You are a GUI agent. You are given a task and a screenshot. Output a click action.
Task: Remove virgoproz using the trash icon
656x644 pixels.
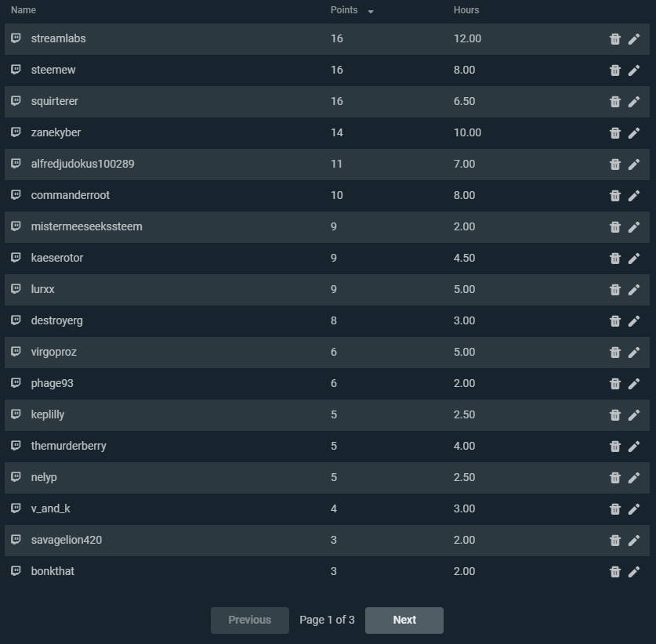615,353
